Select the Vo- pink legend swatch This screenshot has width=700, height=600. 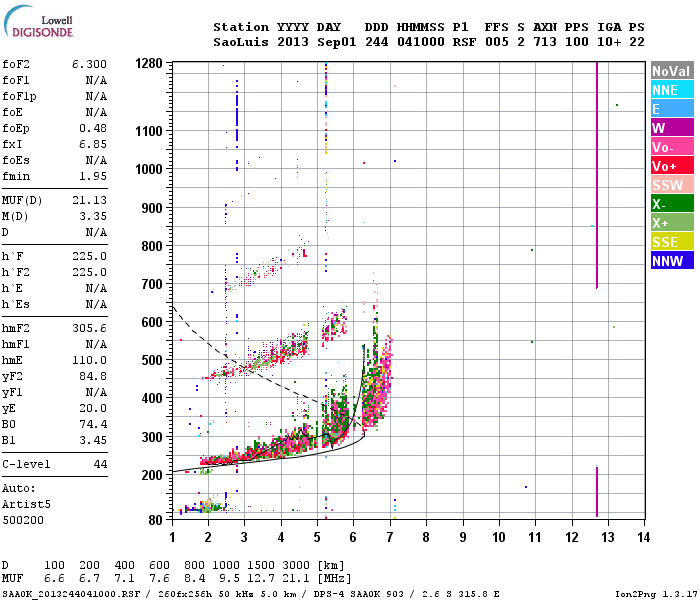pyautogui.click(x=672, y=147)
